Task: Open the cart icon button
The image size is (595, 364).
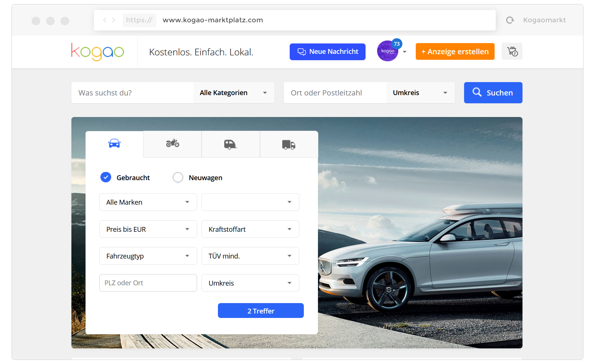Action: (512, 51)
